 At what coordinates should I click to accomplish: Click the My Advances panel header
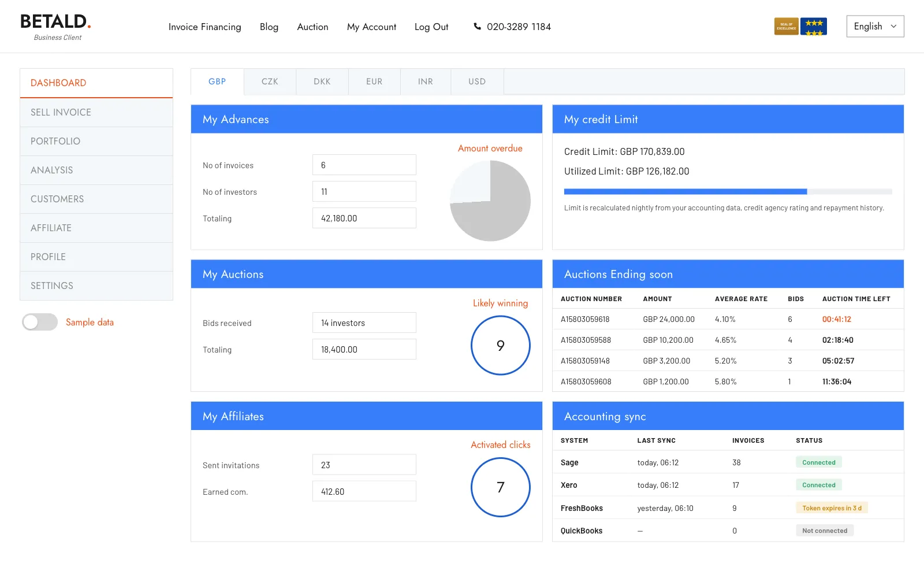pyautogui.click(x=367, y=119)
